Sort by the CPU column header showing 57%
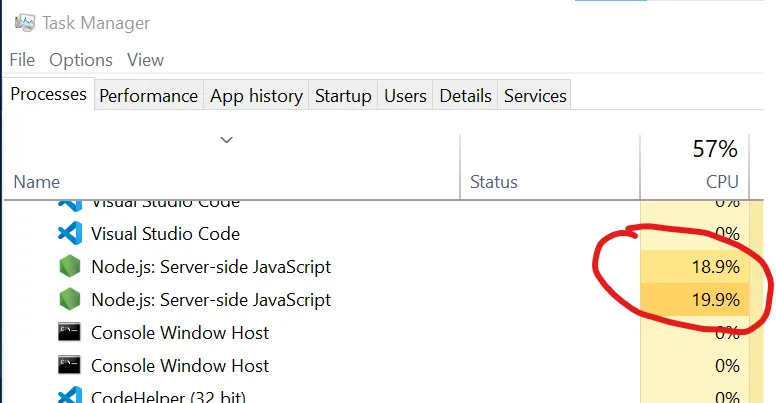The image size is (776, 403). click(694, 166)
